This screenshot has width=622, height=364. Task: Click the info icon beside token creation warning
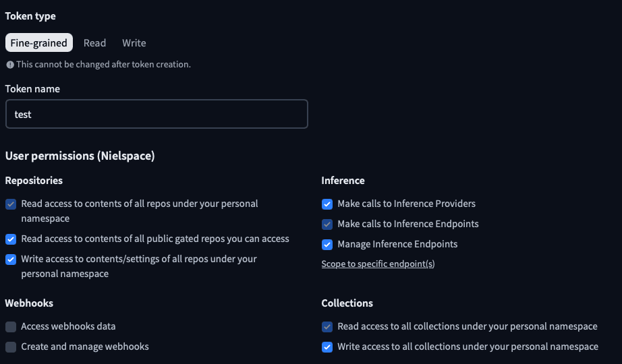coord(10,65)
